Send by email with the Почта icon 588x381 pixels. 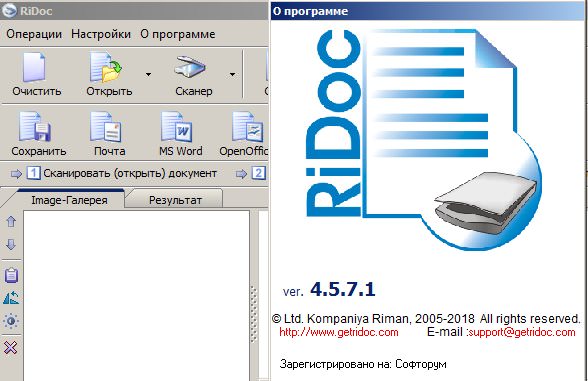click(106, 127)
